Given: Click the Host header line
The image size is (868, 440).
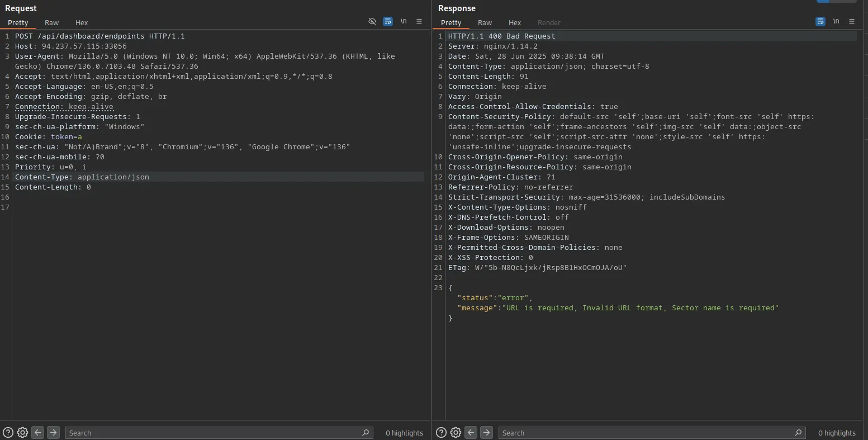Looking at the screenshot, I should point(71,46).
